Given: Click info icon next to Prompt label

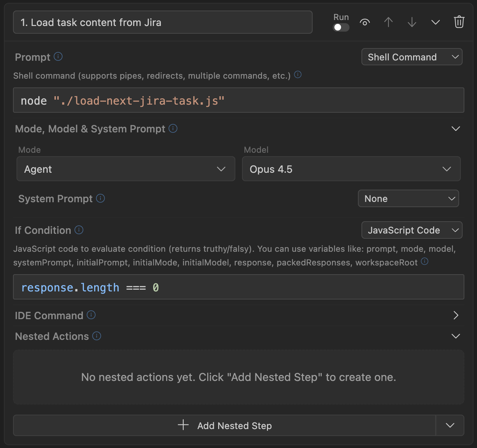Looking at the screenshot, I should tap(58, 57).
